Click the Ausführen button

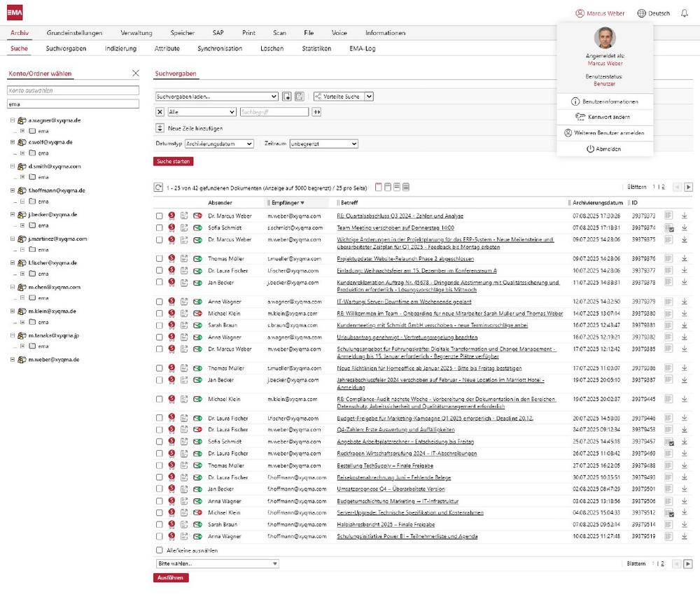(171, 578)
